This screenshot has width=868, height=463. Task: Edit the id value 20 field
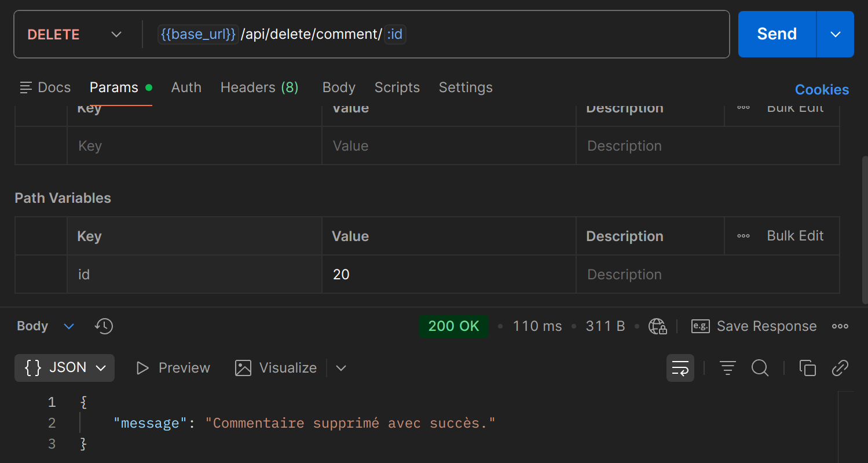tap(449, 275)
